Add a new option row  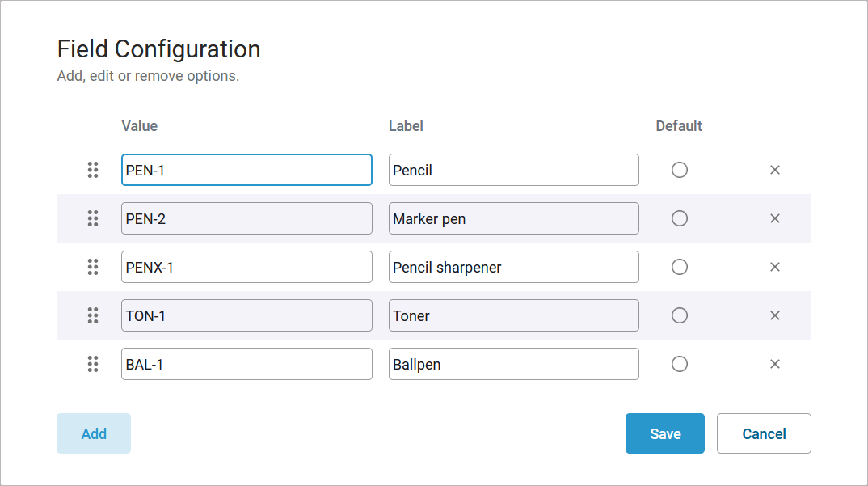coord(94,433)
